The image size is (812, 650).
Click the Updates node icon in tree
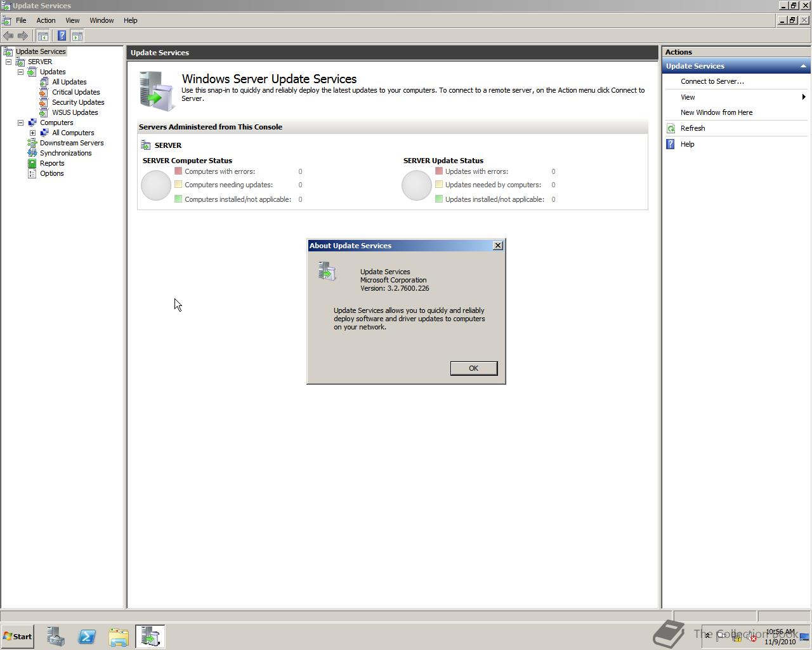pos(32,72)
